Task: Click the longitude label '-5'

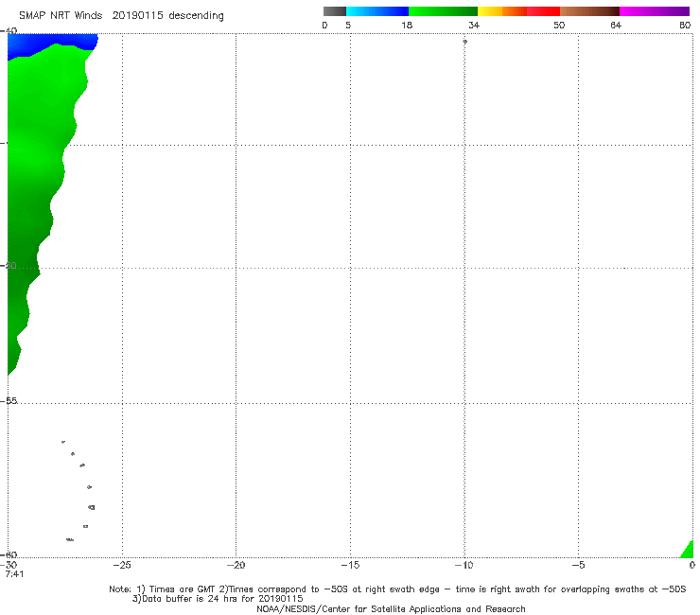Action: (578, 565)
